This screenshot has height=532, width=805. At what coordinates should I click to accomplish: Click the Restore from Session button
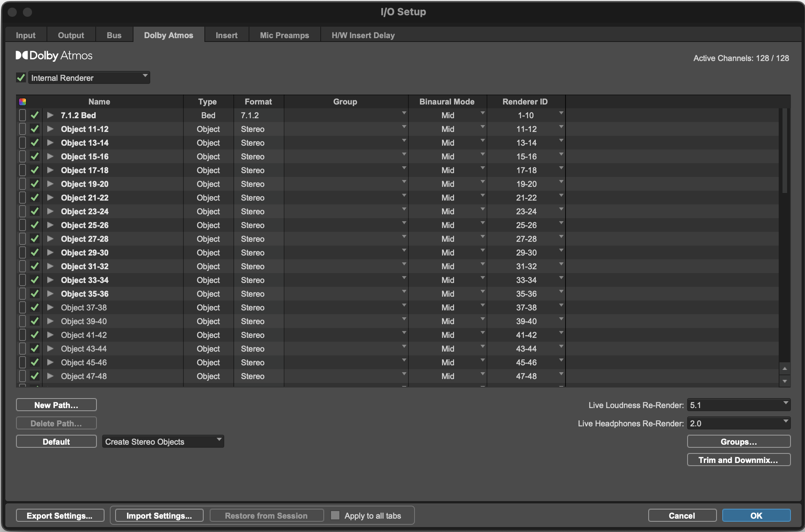point(266,516)
